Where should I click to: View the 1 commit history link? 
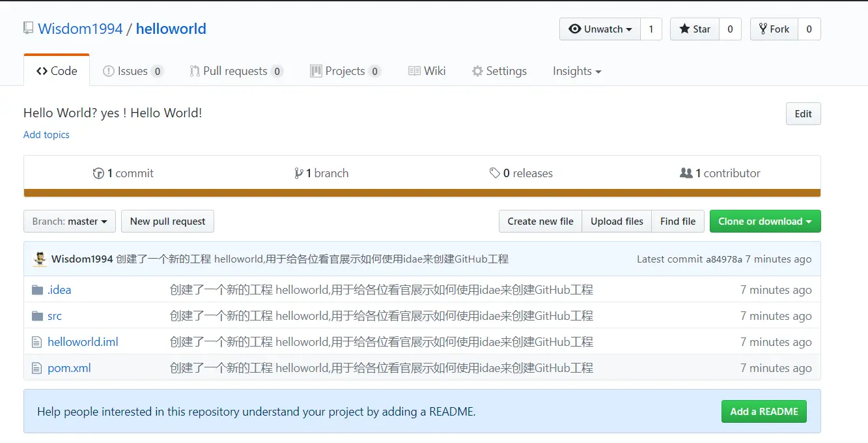(124, 173)
